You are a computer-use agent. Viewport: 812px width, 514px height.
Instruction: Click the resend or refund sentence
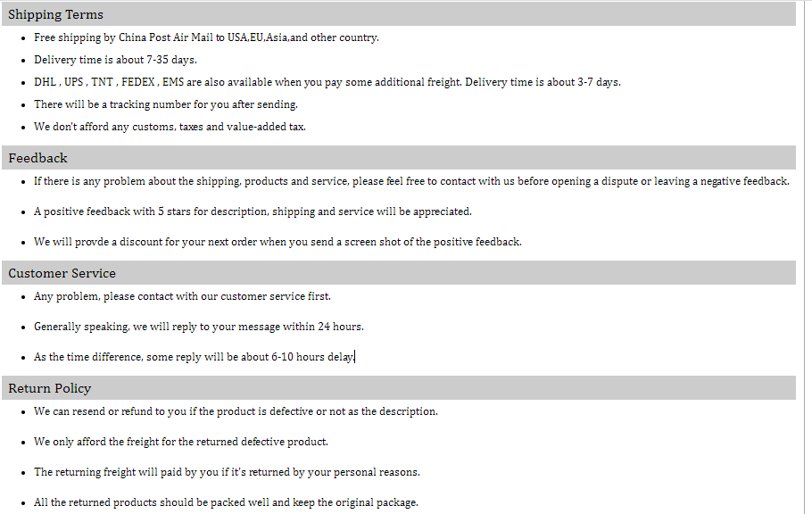coord(236,410)
